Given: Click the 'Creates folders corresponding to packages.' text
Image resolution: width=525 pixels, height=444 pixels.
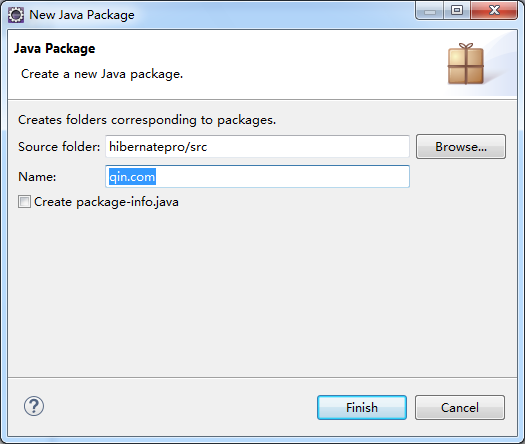Looking at the screenshot, I should [x=147, y=120].
